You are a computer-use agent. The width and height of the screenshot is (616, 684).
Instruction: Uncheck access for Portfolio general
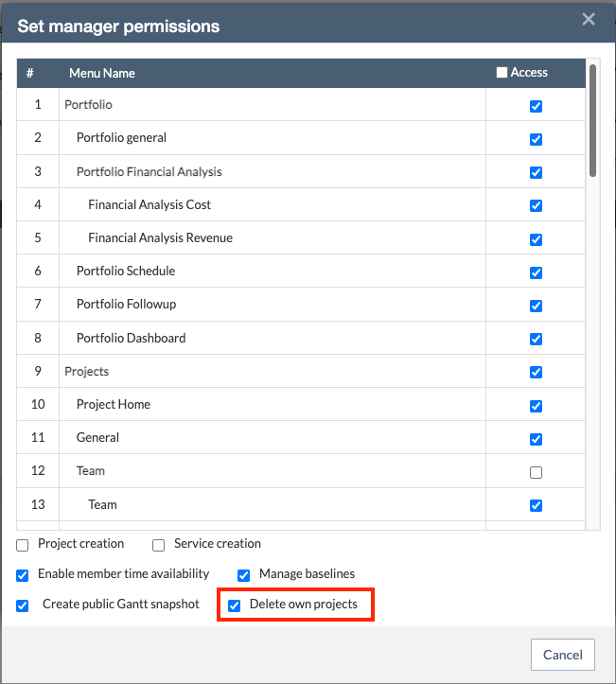click(x=536, y=139)
